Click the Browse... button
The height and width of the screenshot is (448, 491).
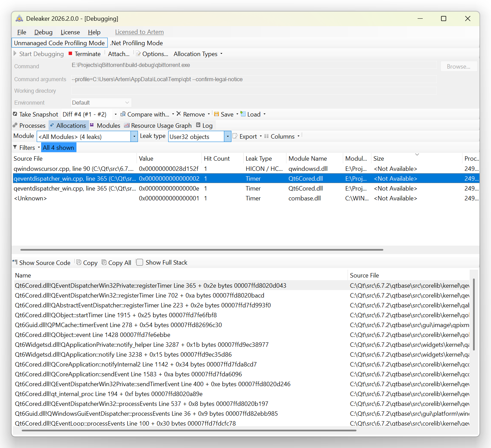(x=459, y=67)
